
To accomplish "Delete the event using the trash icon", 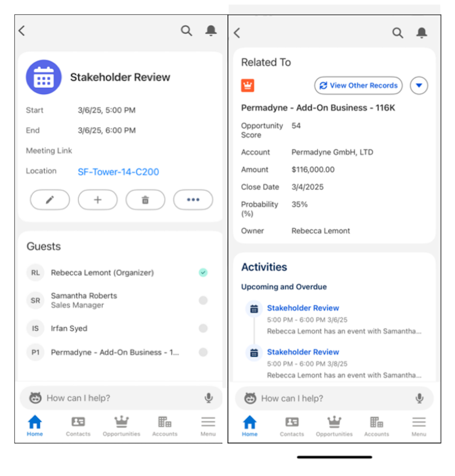I will (x=145, y=200).
